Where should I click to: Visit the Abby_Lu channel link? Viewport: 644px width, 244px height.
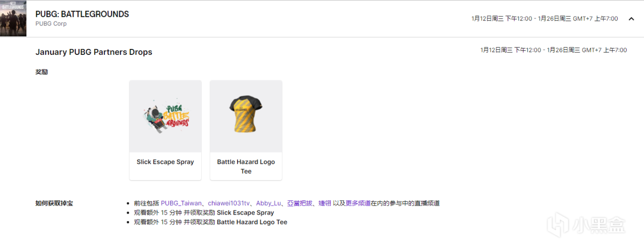tap(268, 203)
